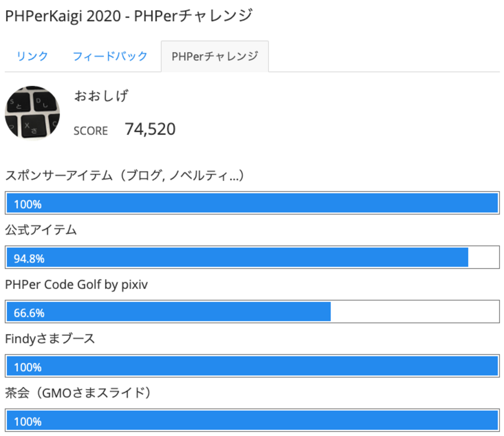This screenshot has width=504, height=436.
Task: Click the SCORE label
Action: [91, 131]
